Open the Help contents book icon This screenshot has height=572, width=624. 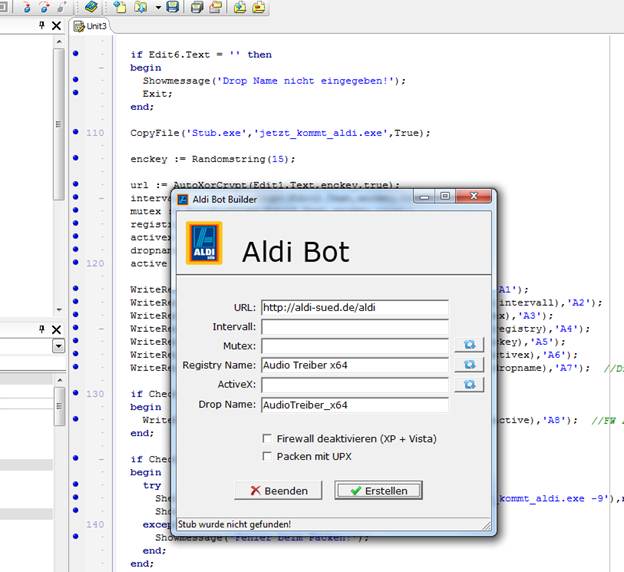91,7
